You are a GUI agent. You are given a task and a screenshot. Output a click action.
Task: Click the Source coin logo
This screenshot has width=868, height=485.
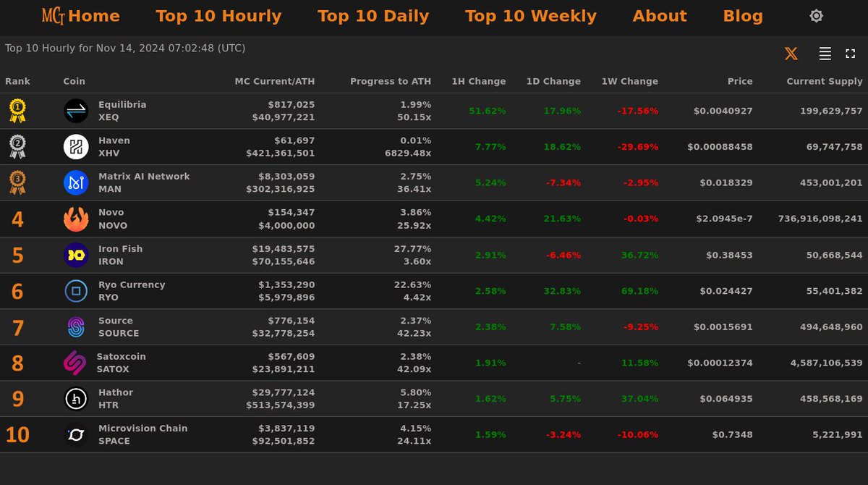coord(76,327)
